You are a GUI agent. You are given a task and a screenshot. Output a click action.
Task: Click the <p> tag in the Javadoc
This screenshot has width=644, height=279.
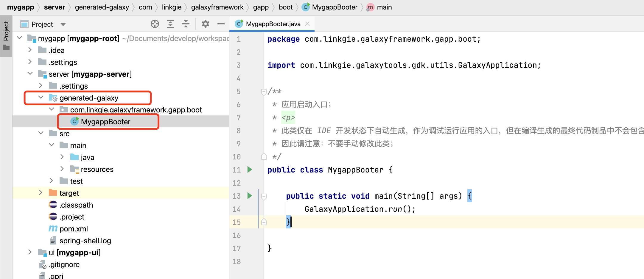[288, 118]
